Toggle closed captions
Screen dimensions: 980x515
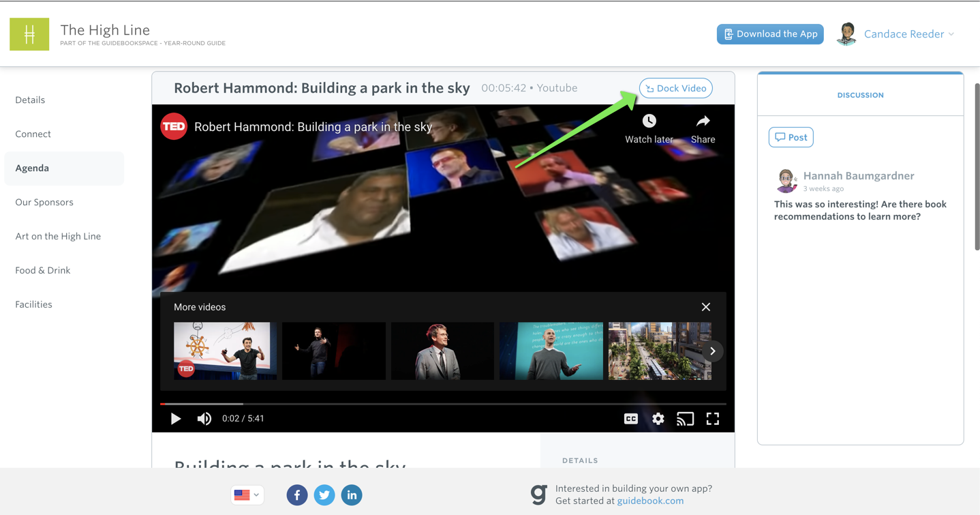(631, 419)
